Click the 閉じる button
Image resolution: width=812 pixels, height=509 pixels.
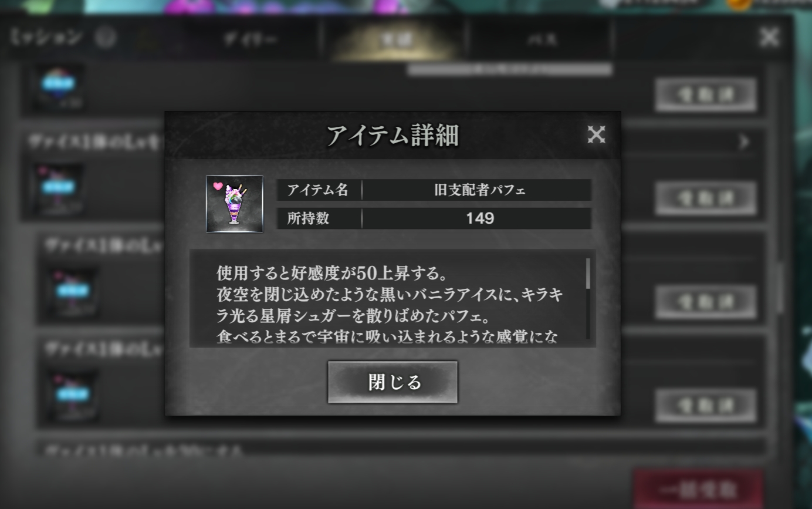click(x=393, y=382)
